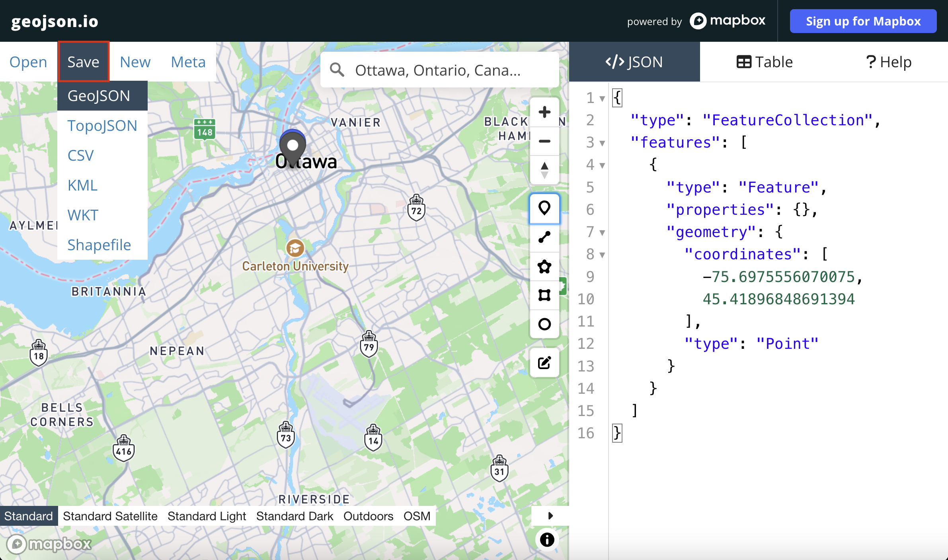
Task: Switch basemap to Standard Satellite
Action: click(110, 516)
